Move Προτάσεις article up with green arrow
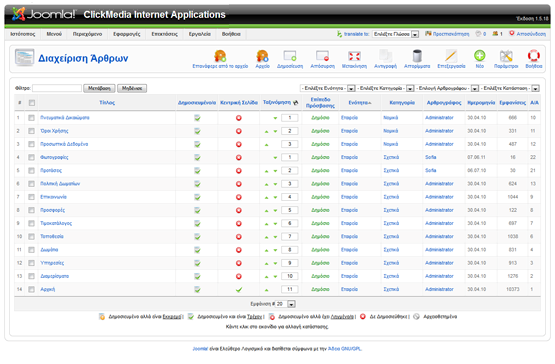 point(267,171)
